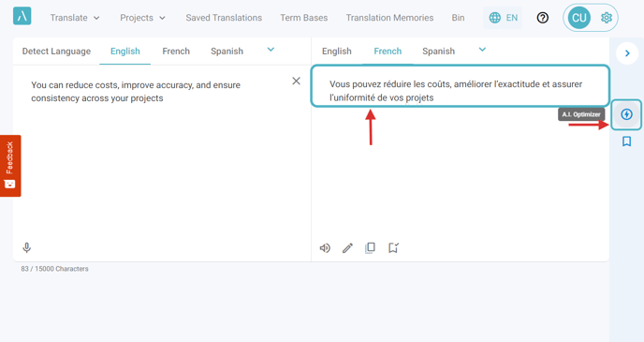The height and width of the screenshot is (342, 644).
Task: Click the CU user avatar
Action: click(x=579, y=18)
